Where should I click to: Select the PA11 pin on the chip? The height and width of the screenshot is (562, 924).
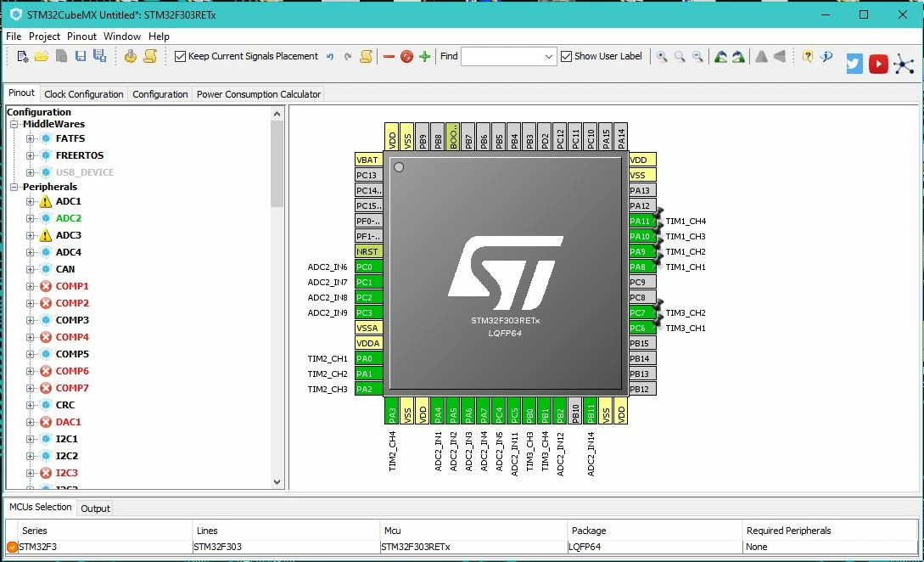click(x=641, y=221)
